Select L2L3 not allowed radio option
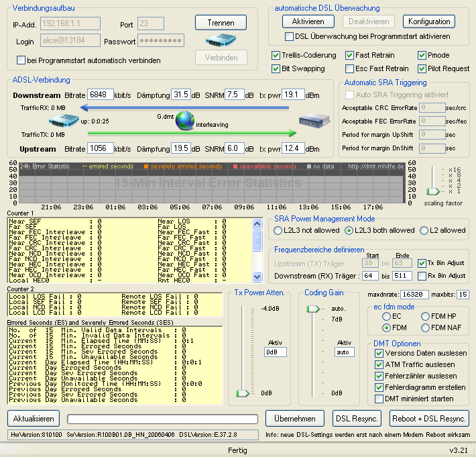Image resolution: width=476 pixels, height=457 pixels. [278, 230]
